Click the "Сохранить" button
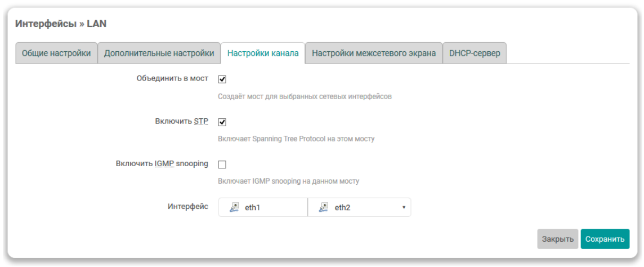This screenshot has width=644, height=267. pyautogui.click(x=605, y=239)
